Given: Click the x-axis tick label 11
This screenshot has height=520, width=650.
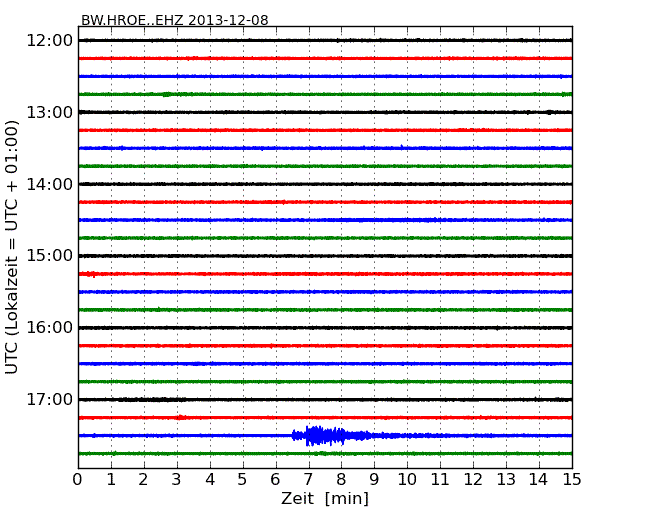Looking at the screenshot, I should [440, 480].
